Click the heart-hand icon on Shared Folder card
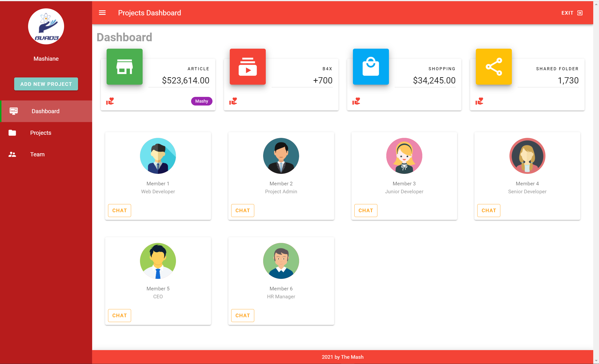The image size is (599, 364). coord(479,101)
